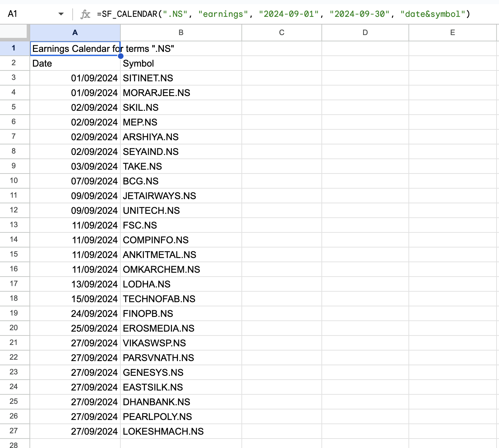Select the Symbol header cell
Viewport: 499px width, 448px height.
[x=181, y=63]
